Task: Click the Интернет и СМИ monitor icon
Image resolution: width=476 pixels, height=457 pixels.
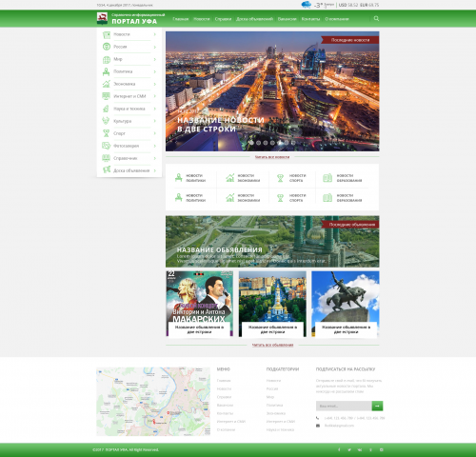Action: (x=107, y=96)
